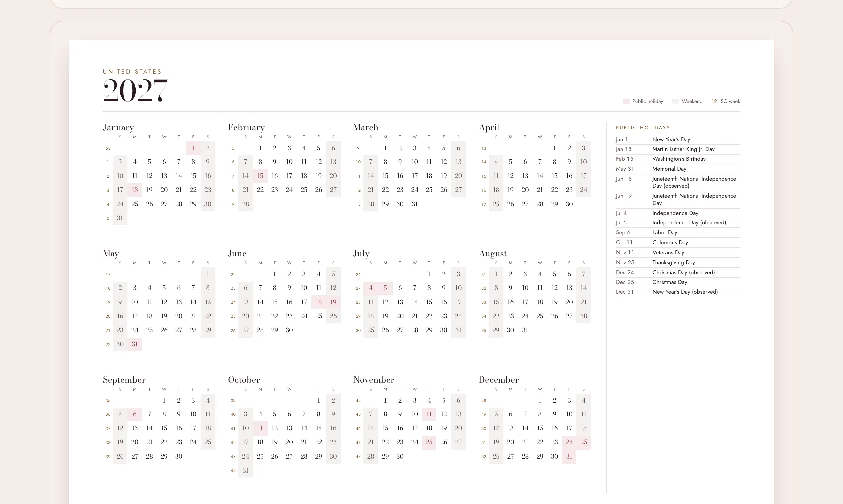Click the 'PUBLIC HOLIDAYS' section title
The height and width of the screenshot is (504, 843).
tap(643, 128)
